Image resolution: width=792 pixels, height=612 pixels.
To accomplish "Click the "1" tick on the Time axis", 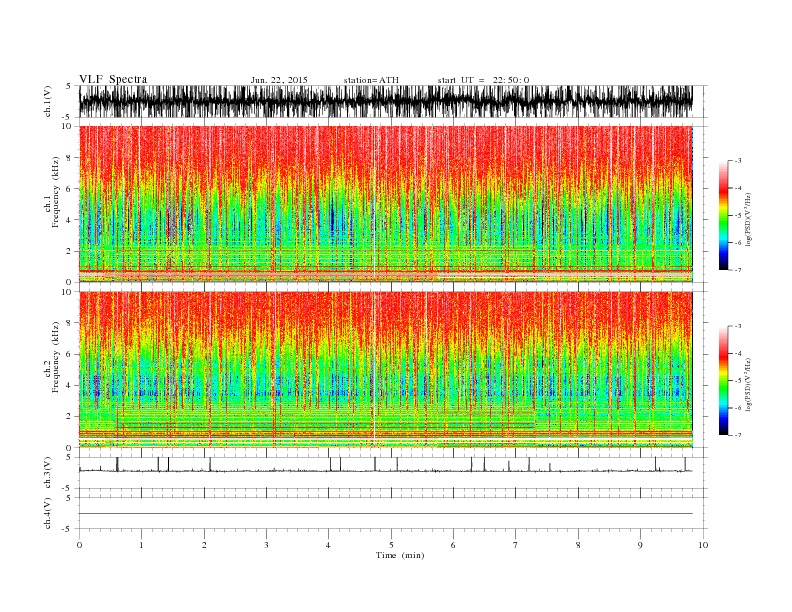I will click(x=141, y=545).
